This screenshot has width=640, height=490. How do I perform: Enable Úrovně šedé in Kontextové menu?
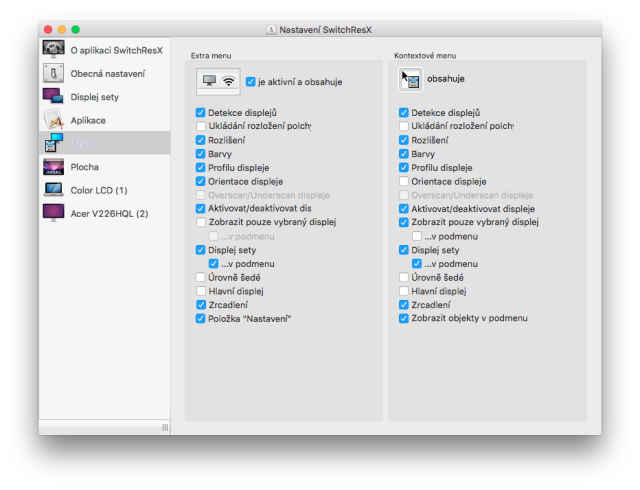pyautogui.click(x=404, y=277)
